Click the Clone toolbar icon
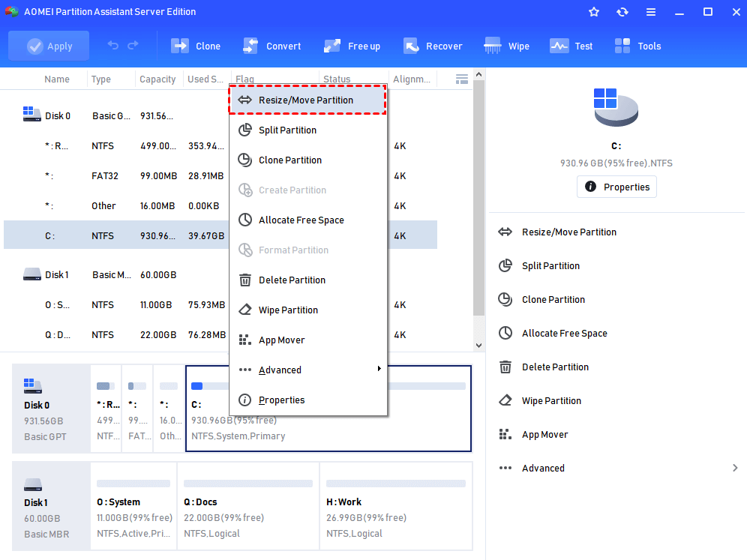The height and width of the screenshot is (560, 747). [181, 46]
